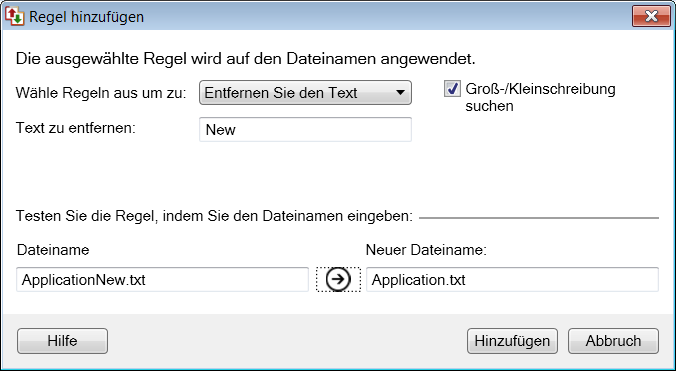Click the Application.txt new filename field
This screenshot has width=676, height=371.
click(512, 280)
